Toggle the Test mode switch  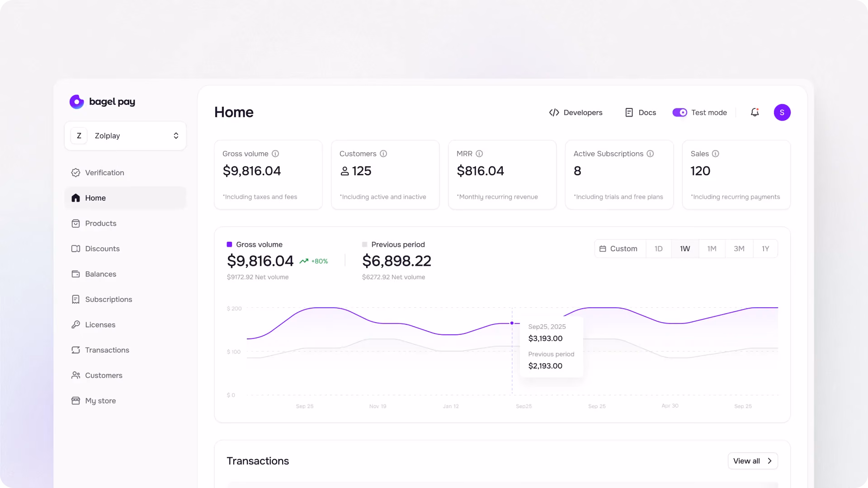tap(679, 113)
